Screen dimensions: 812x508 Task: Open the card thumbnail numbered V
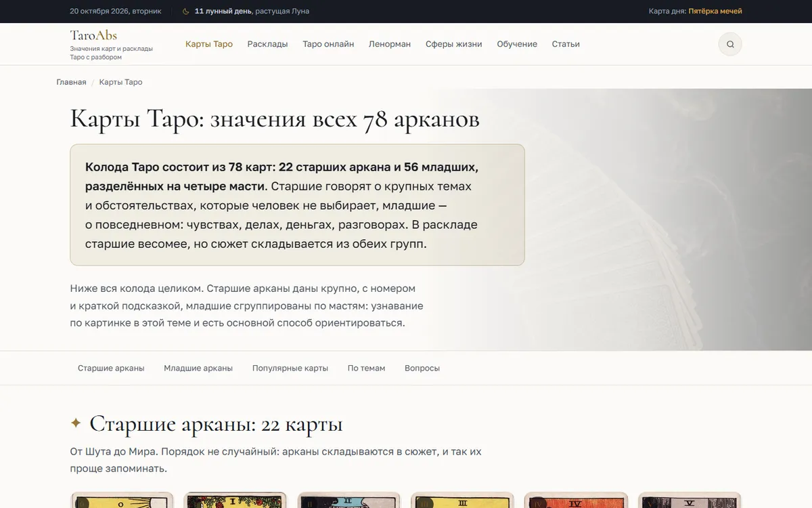point(690,500)
